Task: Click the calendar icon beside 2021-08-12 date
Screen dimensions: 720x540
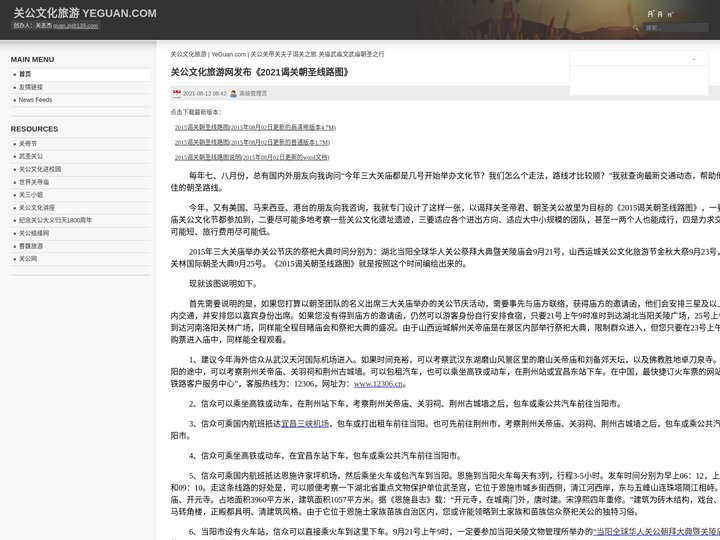Action: point(177,94)
